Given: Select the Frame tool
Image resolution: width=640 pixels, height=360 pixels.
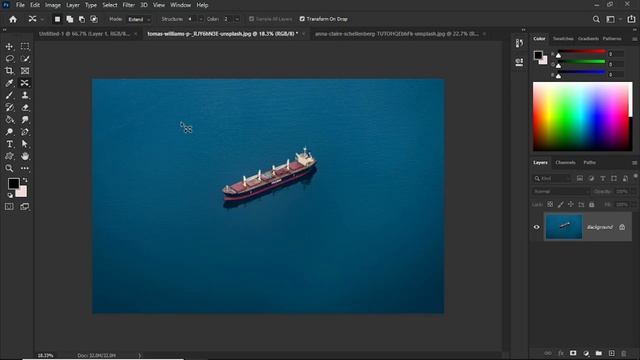Looking at the screenshot, I should coord(25,71).
